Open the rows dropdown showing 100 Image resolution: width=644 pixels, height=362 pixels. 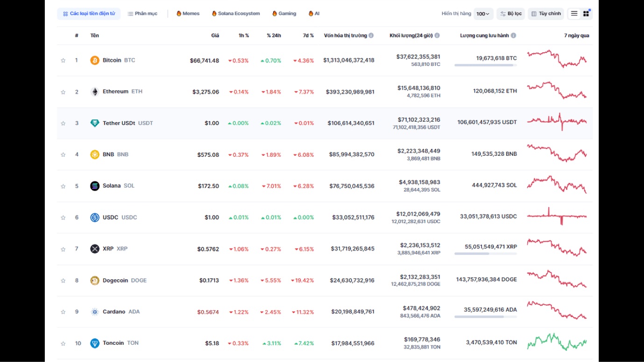coord(483,14)
